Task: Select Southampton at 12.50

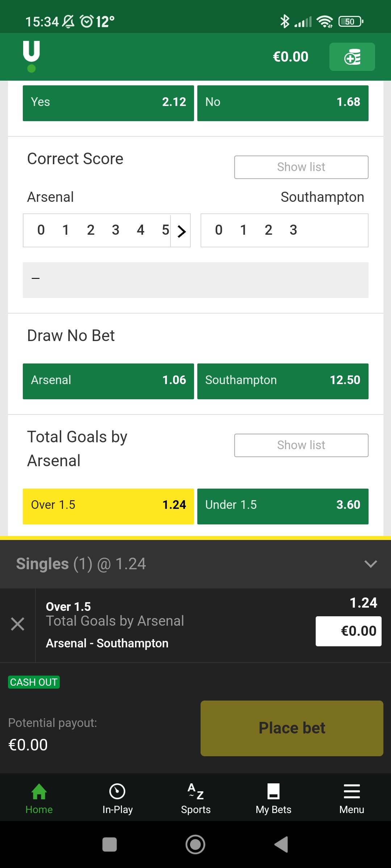Action: coord(283,381)
